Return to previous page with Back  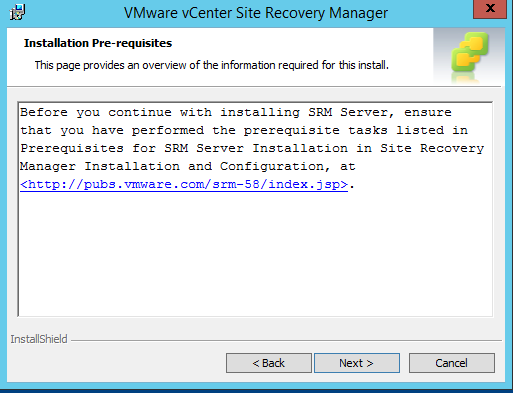click(269, 363)
